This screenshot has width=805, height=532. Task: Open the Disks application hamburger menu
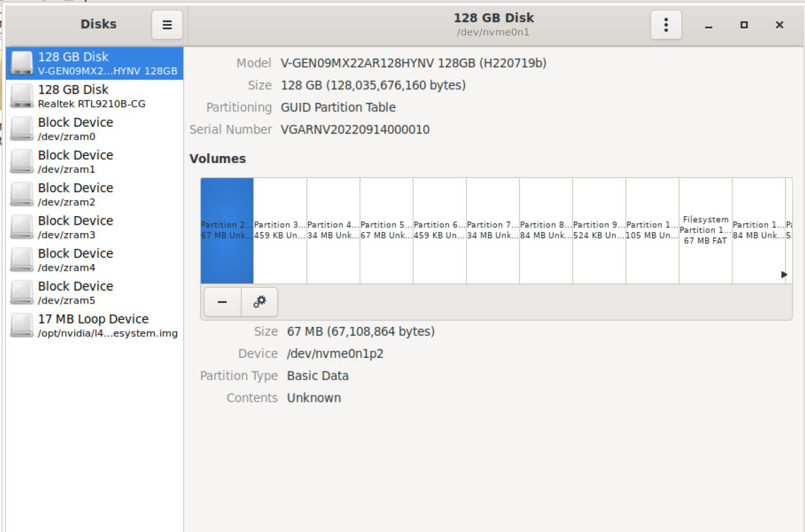click(x=167, y=25)
